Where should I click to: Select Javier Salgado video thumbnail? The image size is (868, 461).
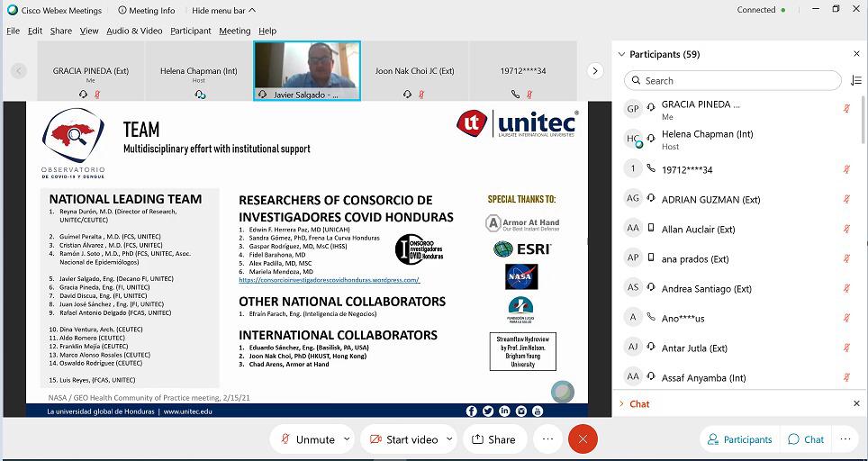click(307, 70)
